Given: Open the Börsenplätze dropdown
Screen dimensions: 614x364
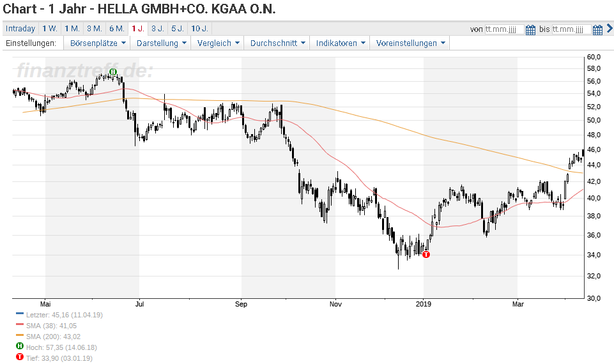Looking at the screenshot, I should [98, 43].
